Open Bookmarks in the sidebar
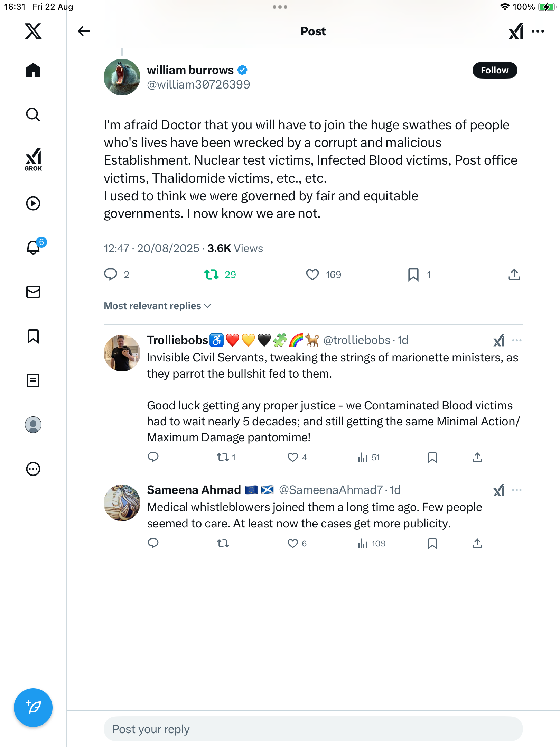This screenshot has height=747, width=560. pos(33,336)
